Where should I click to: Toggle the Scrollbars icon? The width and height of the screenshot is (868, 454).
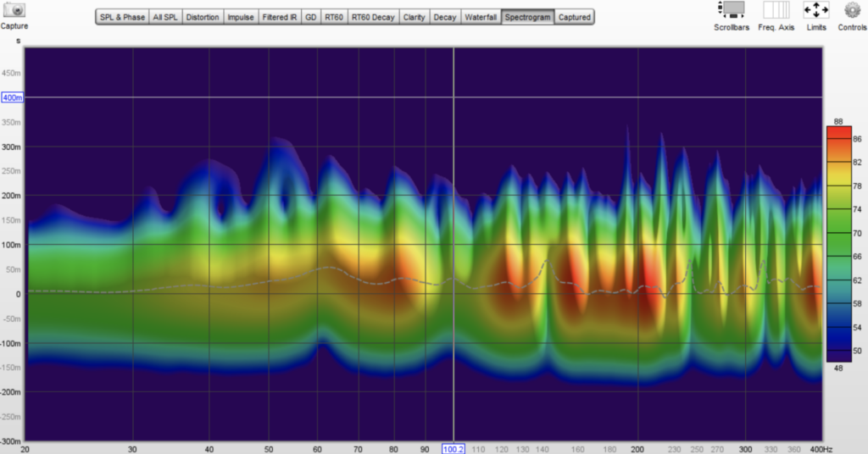coord(732,10)
